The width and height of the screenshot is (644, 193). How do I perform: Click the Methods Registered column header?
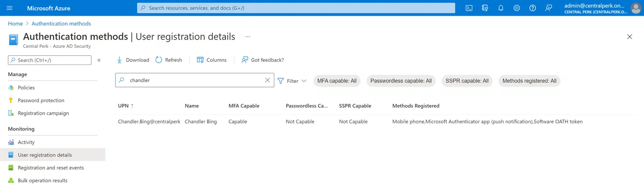416,105
